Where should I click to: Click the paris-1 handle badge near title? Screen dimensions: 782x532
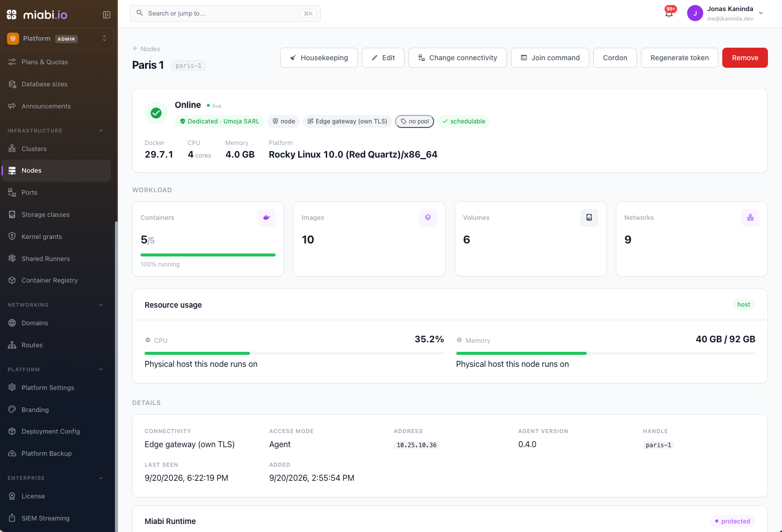[x=188, y=66]
